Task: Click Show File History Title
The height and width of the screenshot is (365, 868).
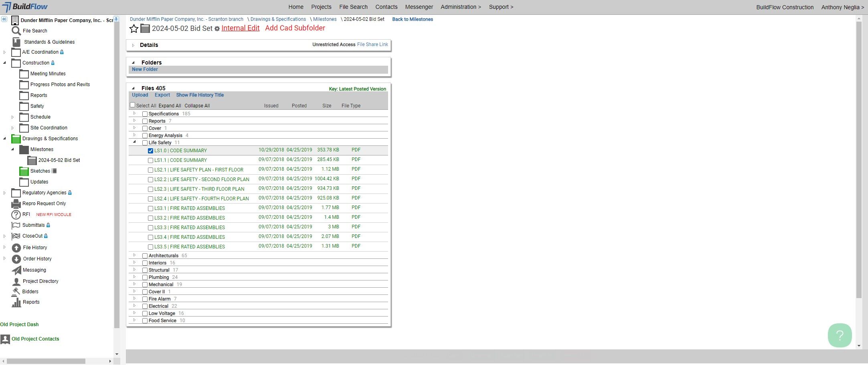Action: click(x=200, y=95)
